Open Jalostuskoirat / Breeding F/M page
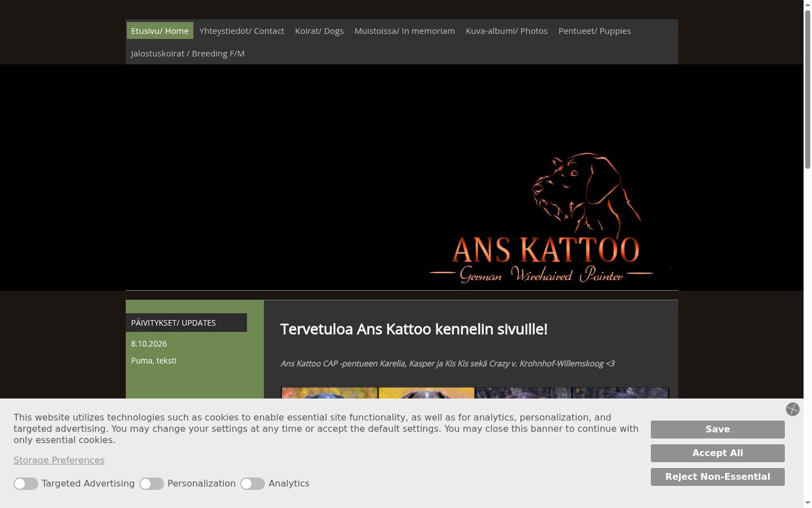Image resolution: width=812 pixels, height=508 pixels. coord(188,53)
